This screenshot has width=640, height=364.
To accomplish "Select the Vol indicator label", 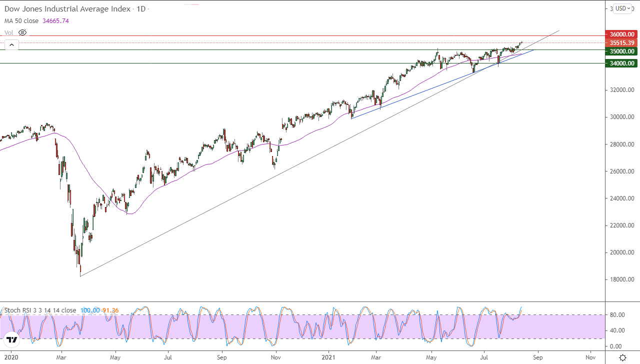I will (x=9, y=32).
